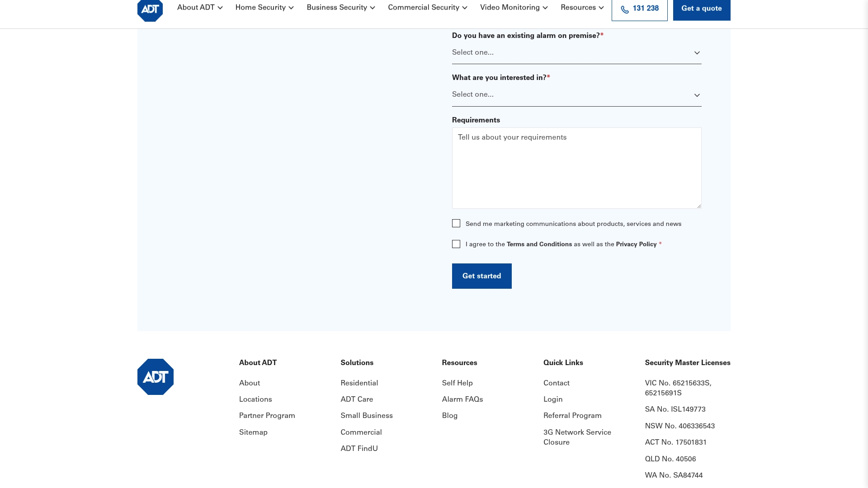The image size is (868, 488).
Task: Click the ADT logo in header
Action: tap(150, 10)
